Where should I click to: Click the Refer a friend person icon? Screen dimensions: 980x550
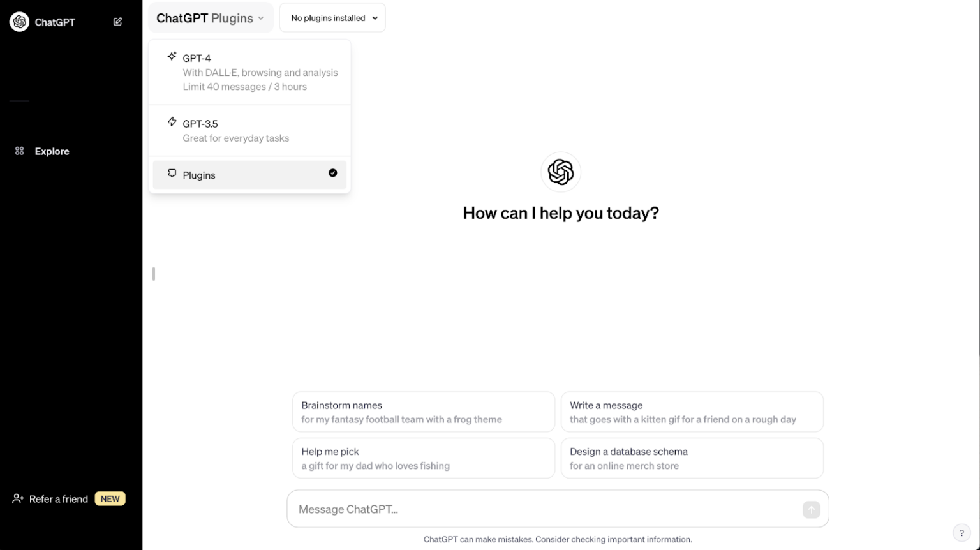18,499
